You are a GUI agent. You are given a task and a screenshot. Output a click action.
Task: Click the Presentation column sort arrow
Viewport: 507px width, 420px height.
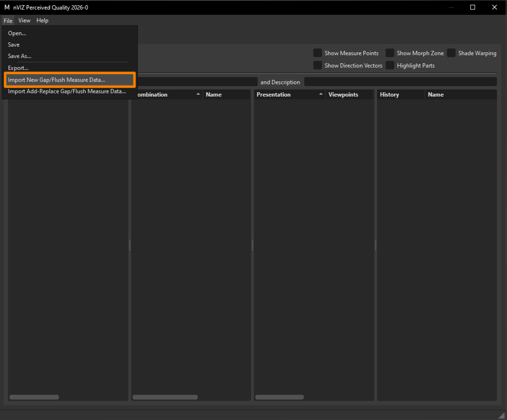pos(321,94)
